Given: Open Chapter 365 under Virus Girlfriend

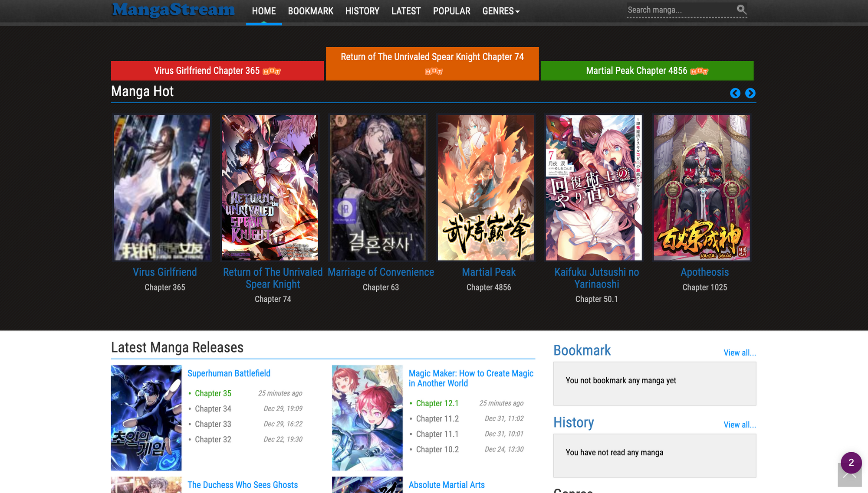Looking at the screenshot, I should point(165,287).
